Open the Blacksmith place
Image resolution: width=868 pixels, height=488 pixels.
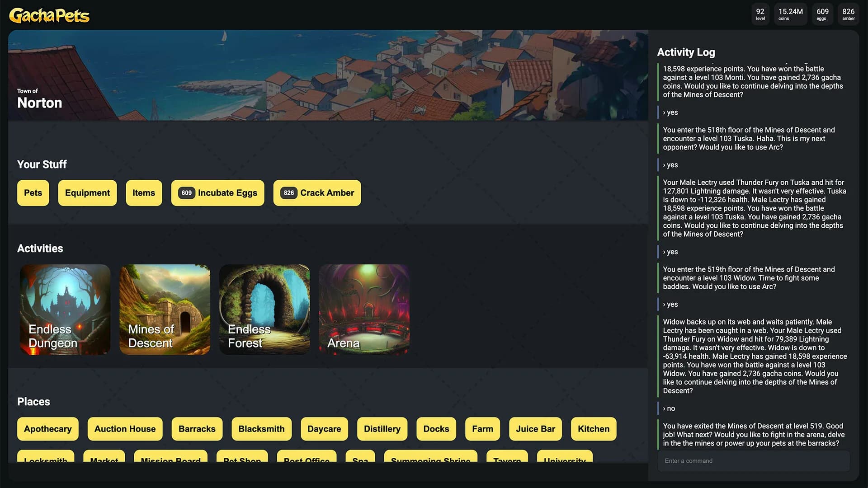coord(262,429)
